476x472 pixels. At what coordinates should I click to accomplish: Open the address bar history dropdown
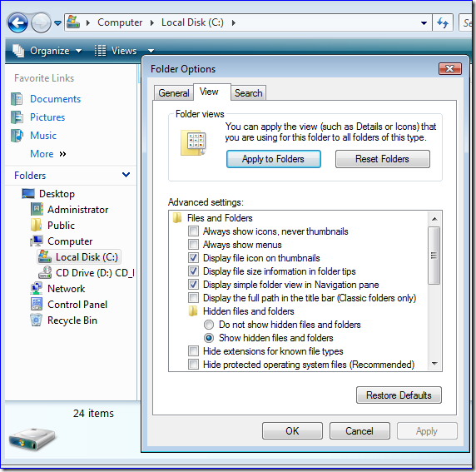click(424, 22)
